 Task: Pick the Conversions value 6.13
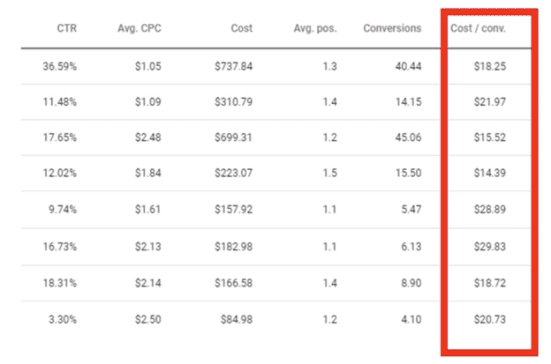(x=411, y=247)
